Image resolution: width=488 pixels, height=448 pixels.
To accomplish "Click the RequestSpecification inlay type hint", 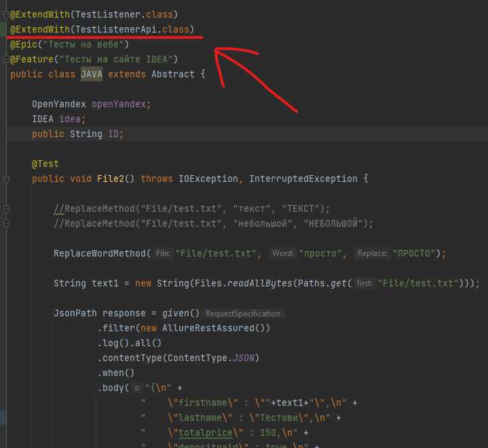I will [x=243, y=314].
